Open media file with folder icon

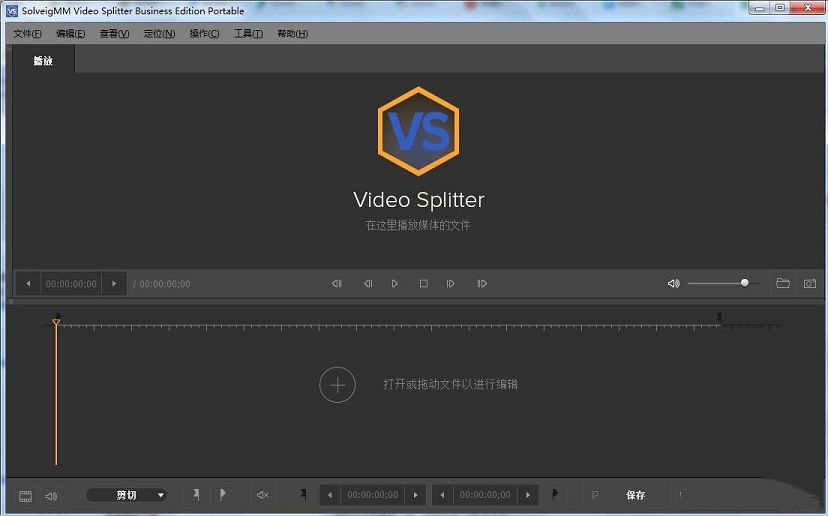[x=783, y=284]
